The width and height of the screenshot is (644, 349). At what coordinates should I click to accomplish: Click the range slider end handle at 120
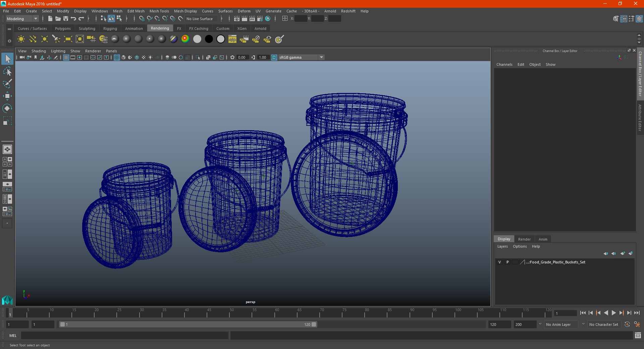tap(314, 325)
